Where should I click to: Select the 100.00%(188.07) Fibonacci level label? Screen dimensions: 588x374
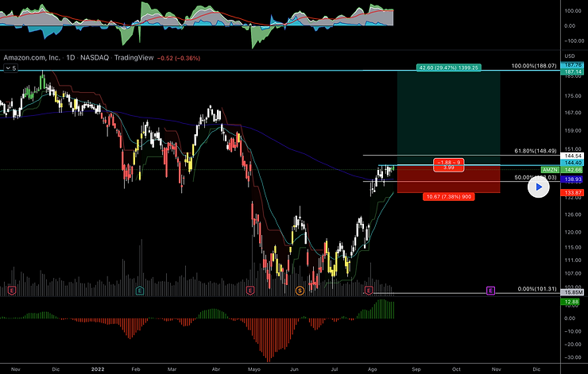click(x=534, y=66)
